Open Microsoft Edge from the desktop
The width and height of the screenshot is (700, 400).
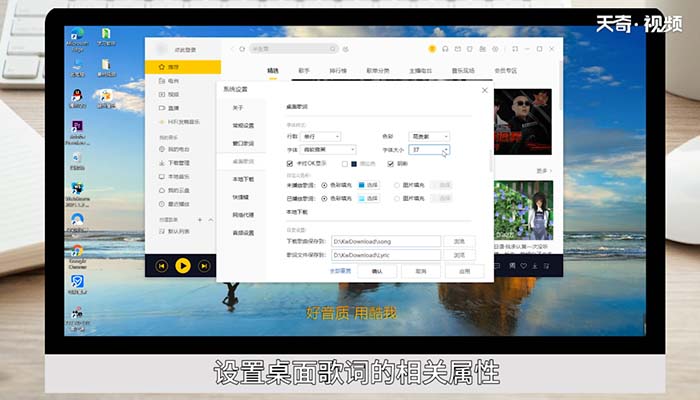[x=77, y=39]
